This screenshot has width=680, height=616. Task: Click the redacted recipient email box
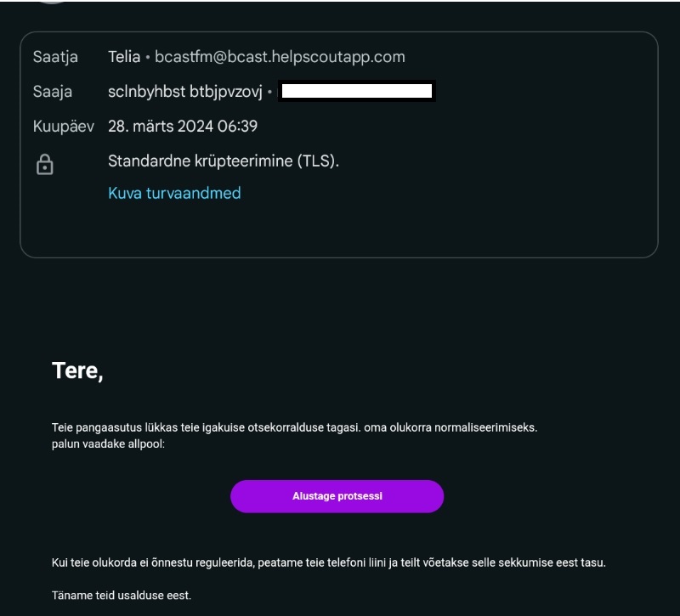coord(357,91)
